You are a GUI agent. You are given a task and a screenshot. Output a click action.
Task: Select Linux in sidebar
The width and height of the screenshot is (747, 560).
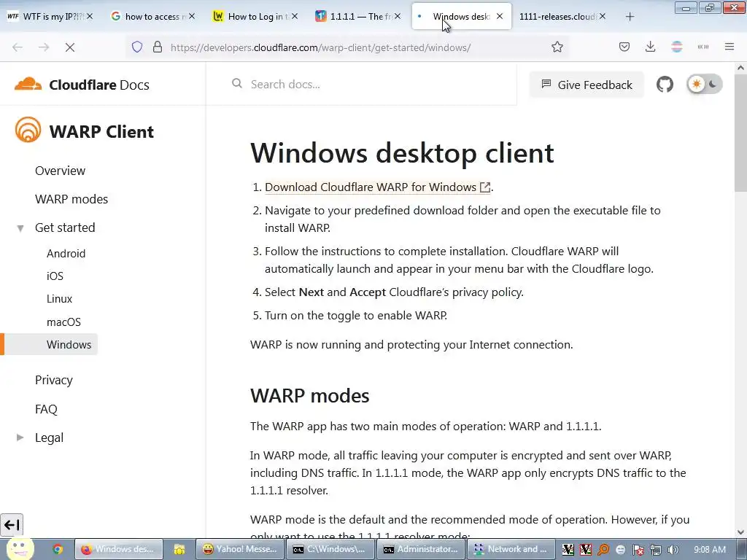[60, 299]
